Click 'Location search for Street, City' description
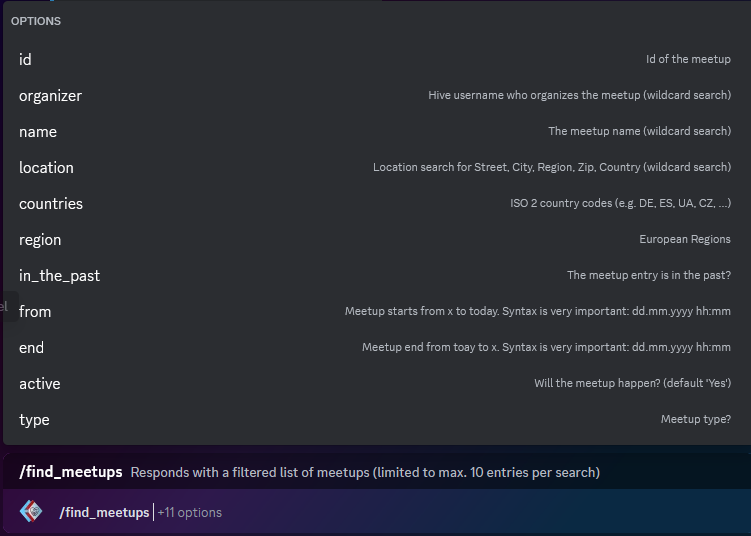The image size is (751, 536). [x=552, y=167]
